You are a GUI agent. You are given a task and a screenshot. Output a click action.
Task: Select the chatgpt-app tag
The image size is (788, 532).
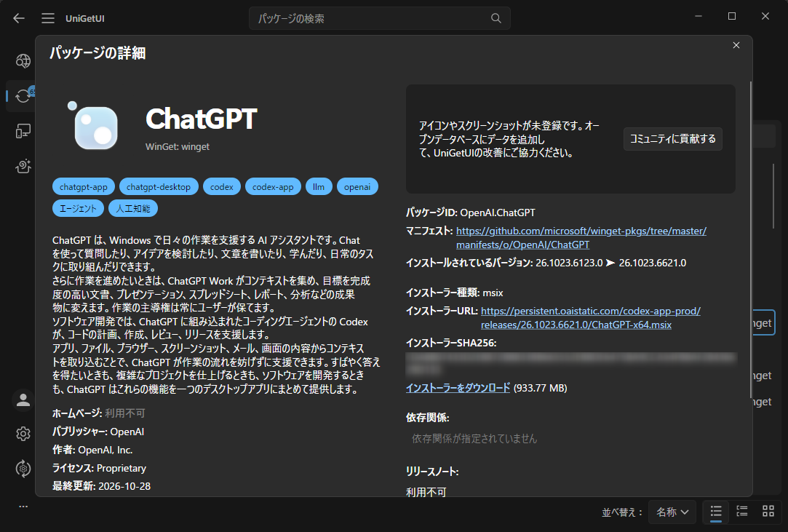click(84, 187)
